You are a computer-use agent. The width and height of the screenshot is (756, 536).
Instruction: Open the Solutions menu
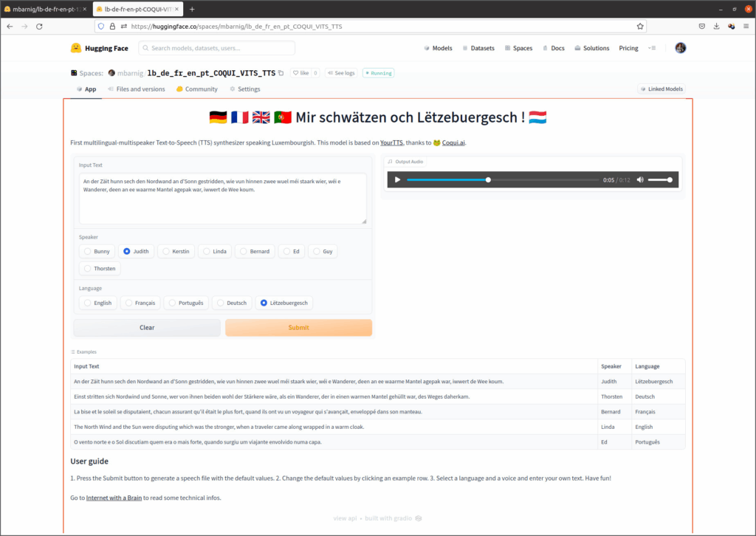coord(591,48)
